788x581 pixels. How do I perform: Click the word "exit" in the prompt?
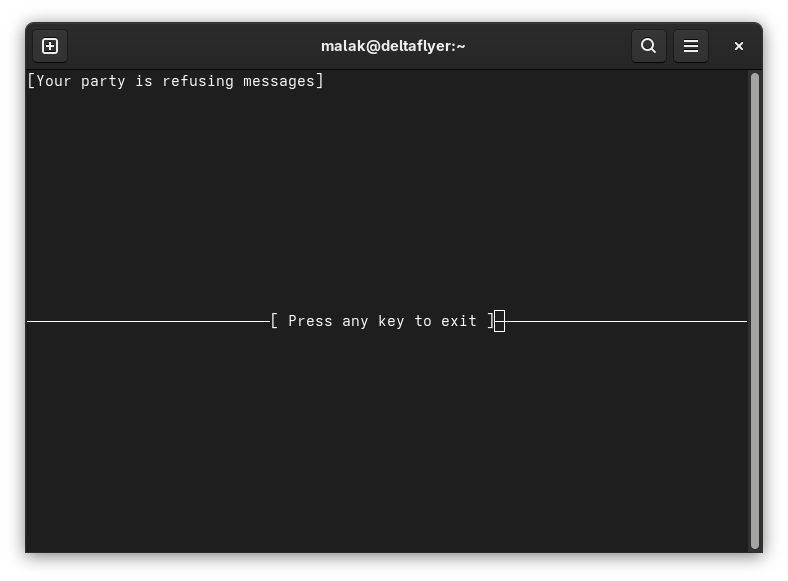click(459, 321)
